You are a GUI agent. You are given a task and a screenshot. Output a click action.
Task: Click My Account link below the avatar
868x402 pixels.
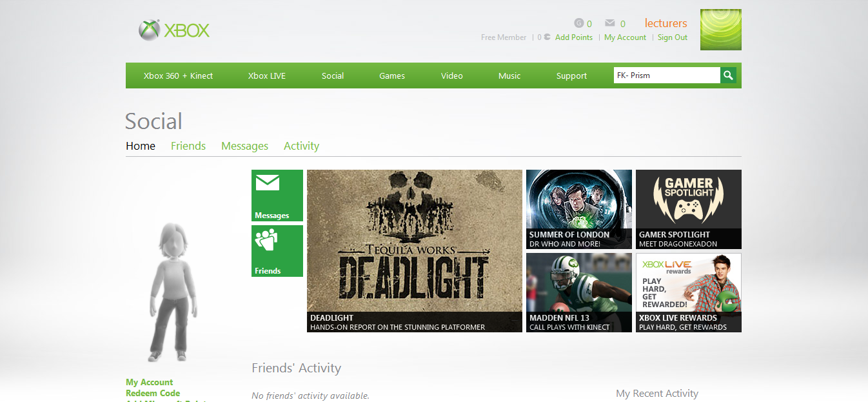pos(150,382)
